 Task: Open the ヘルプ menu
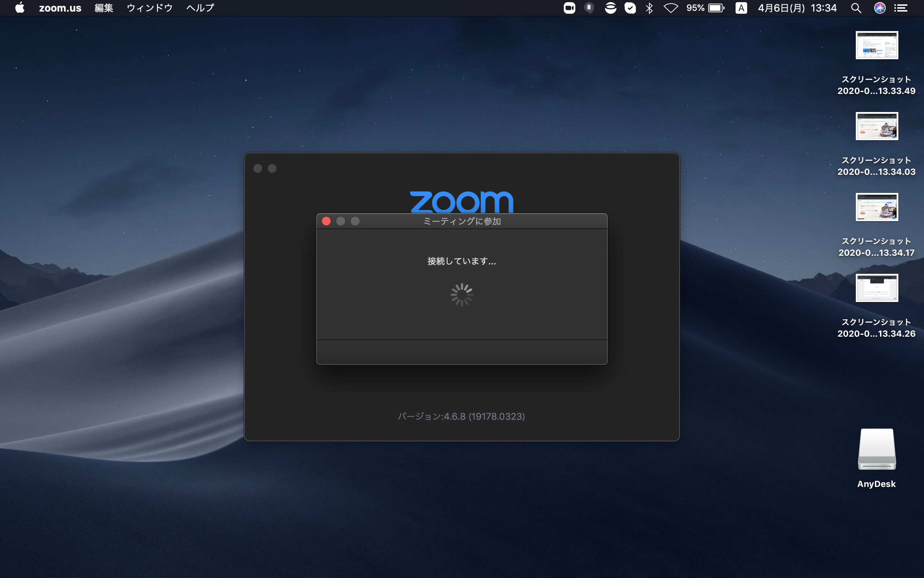200,8
